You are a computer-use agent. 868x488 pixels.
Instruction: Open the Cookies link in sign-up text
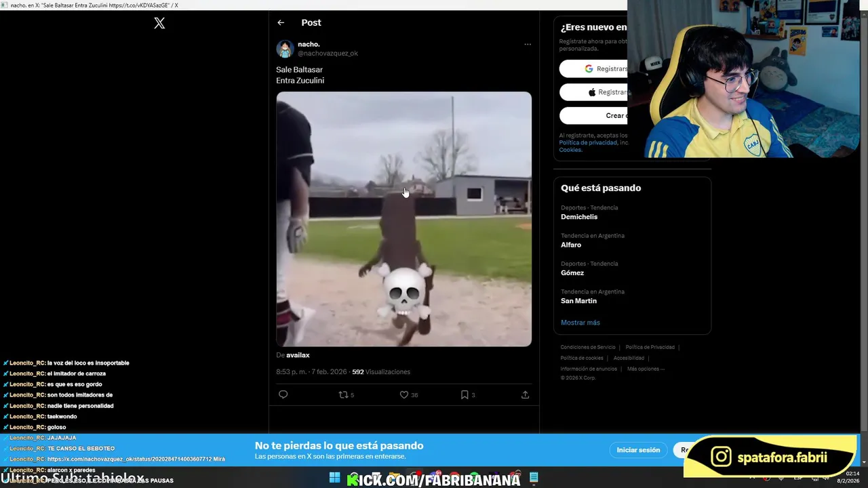570,150
